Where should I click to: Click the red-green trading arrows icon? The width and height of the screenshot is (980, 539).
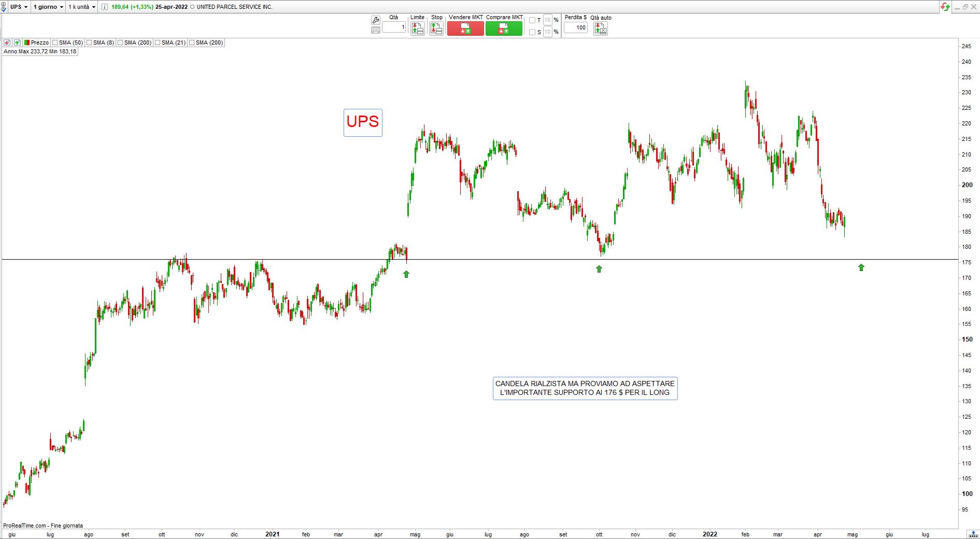click(x=946, y=7)
